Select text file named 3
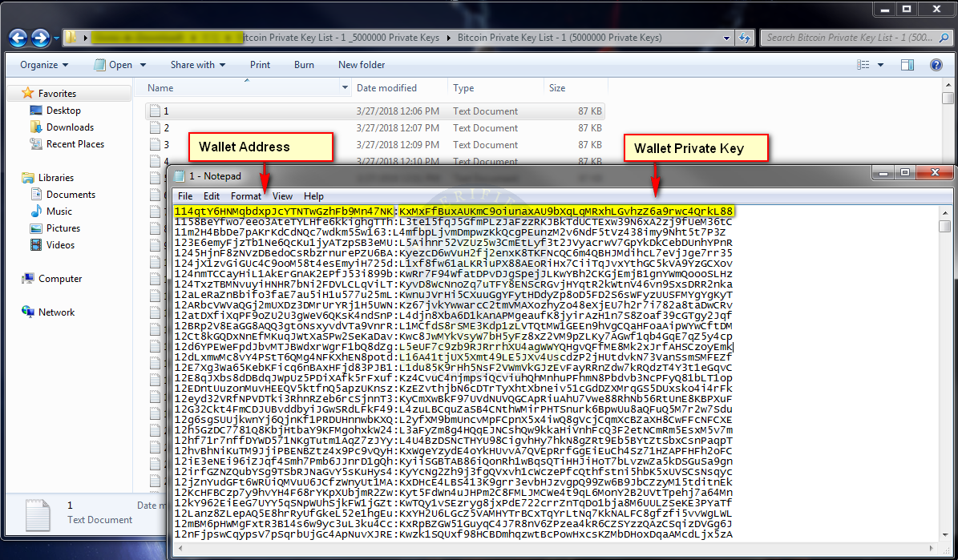 click(x=375, y=145)
